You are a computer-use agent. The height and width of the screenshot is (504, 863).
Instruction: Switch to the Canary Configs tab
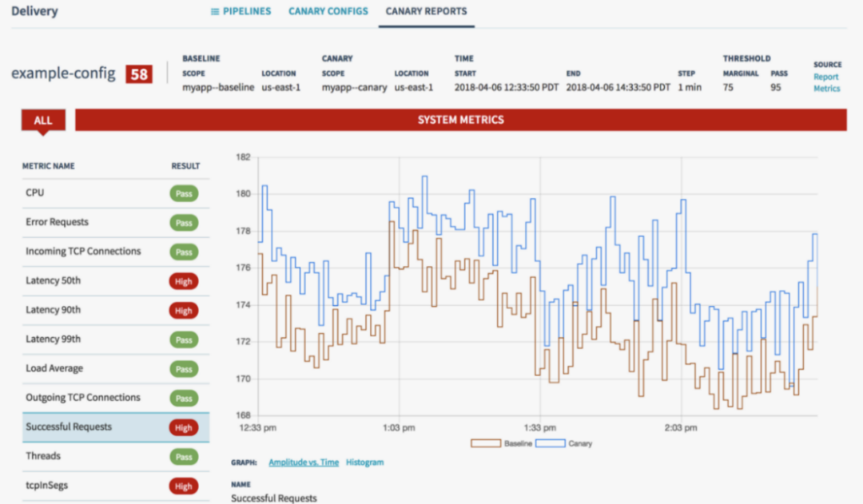pos(328,11)
